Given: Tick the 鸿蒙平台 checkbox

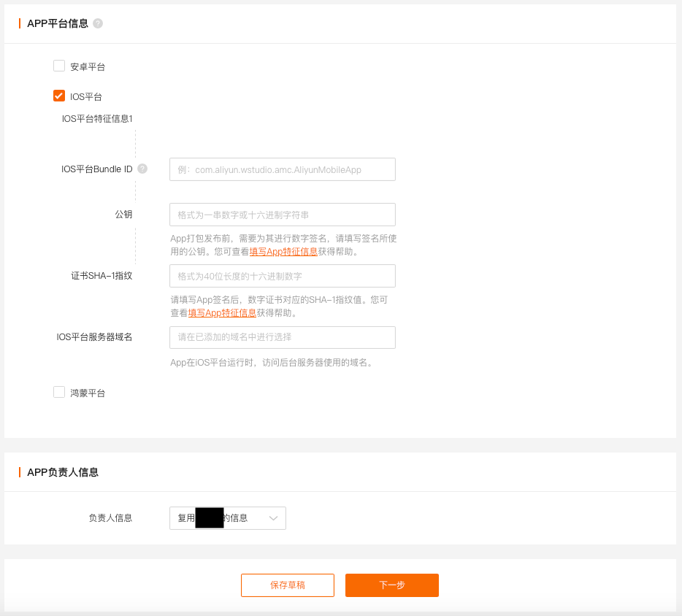Looking at the screenshot, I should [59, 392].
